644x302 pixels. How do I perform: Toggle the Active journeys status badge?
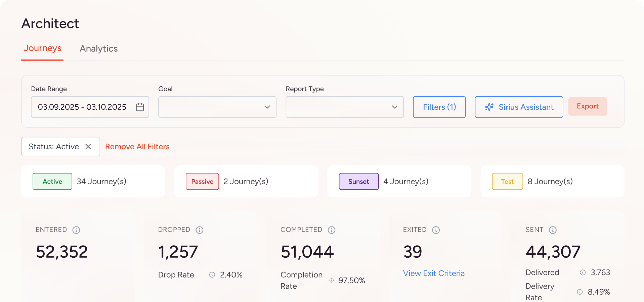(x=52, y=182)
